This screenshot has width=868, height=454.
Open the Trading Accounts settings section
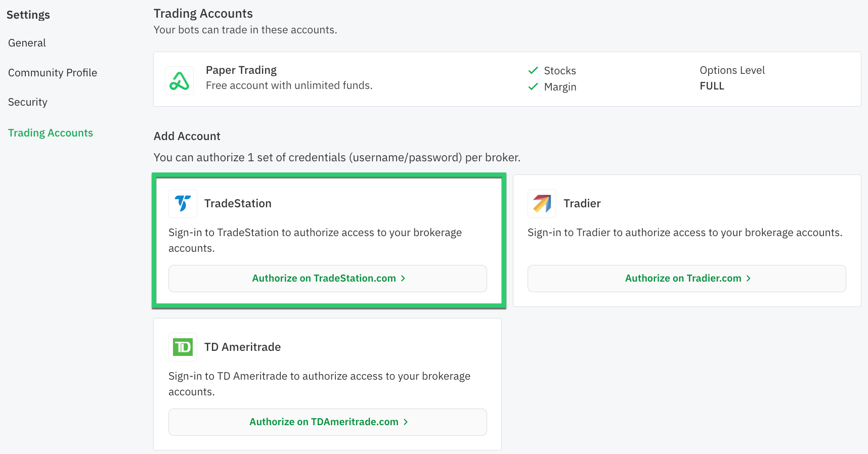pos(50,132)
